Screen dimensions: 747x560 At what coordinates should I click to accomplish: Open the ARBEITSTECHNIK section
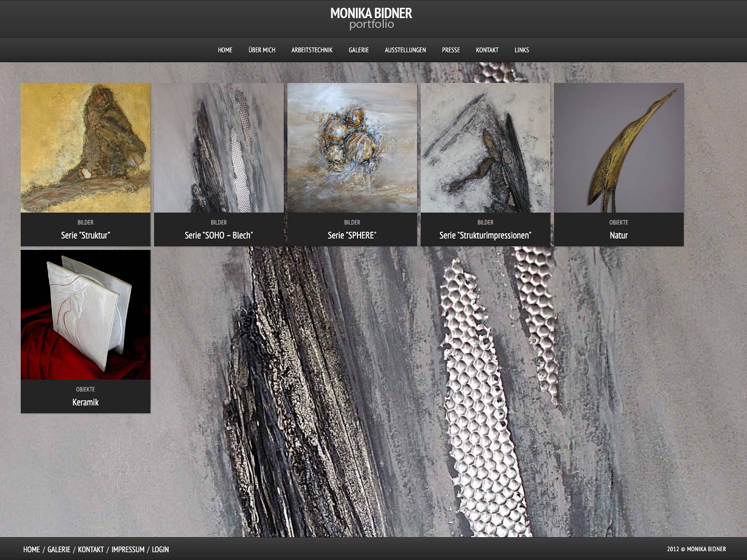point(312,50)
